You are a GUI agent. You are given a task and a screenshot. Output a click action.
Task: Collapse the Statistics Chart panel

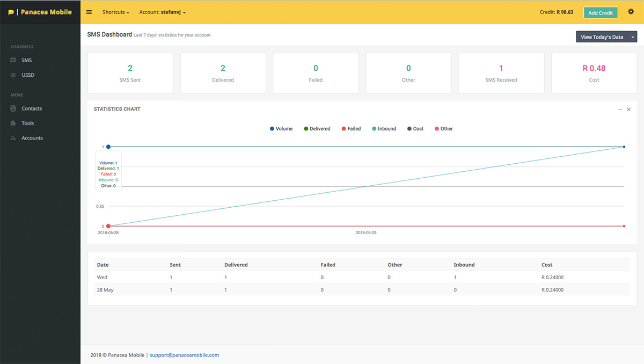click(x=620, y=110)
